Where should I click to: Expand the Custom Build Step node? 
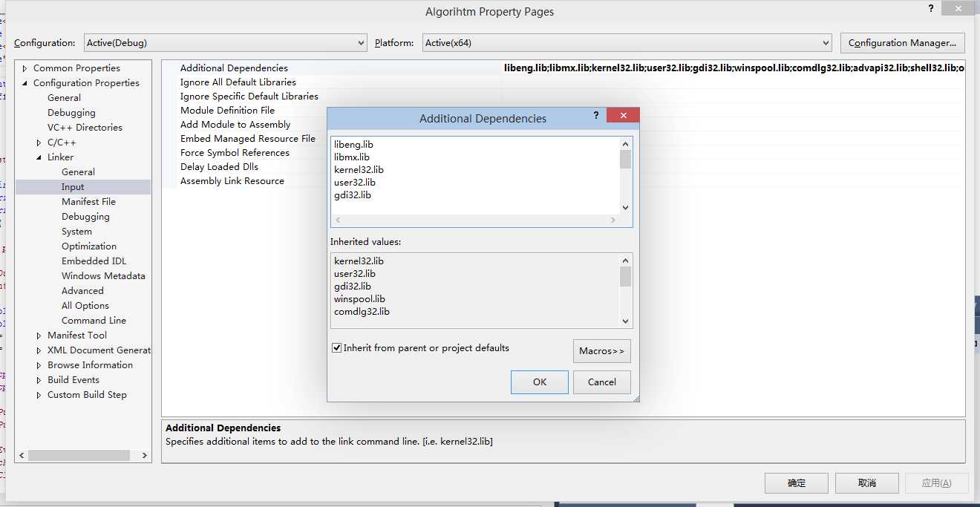39,395
